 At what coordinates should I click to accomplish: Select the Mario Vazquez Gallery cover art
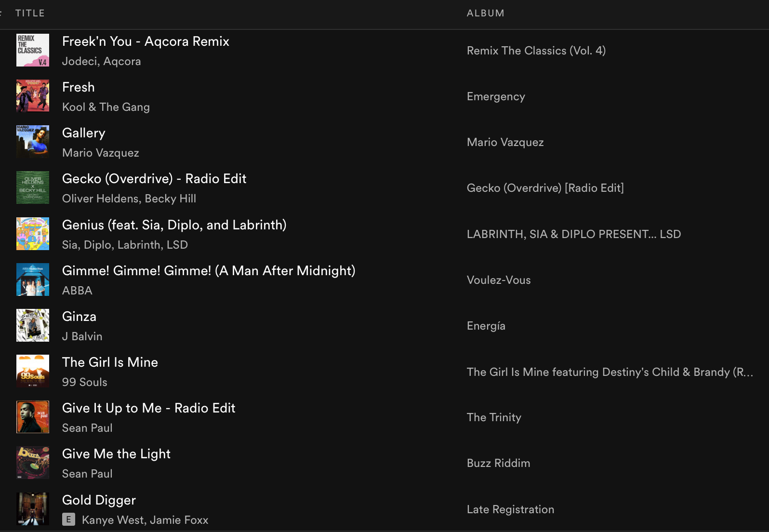[x=33, y=142]
